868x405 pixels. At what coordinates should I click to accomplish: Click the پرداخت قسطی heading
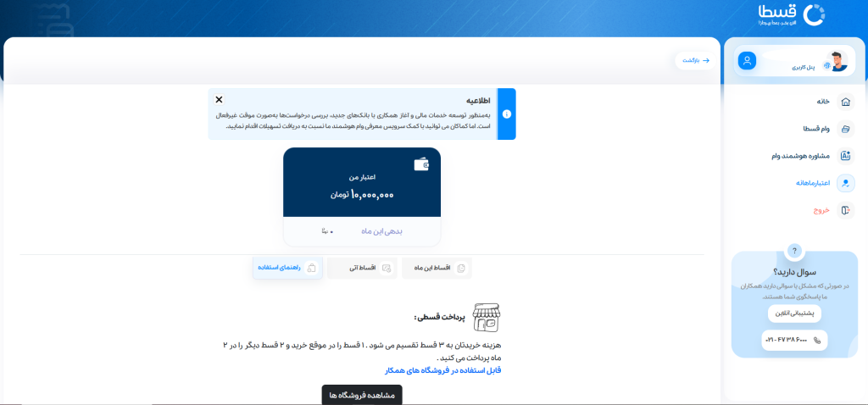(440, 318)
